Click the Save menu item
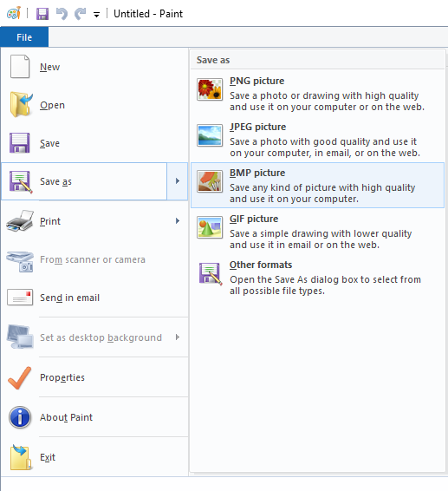 [x=94, y=143]
